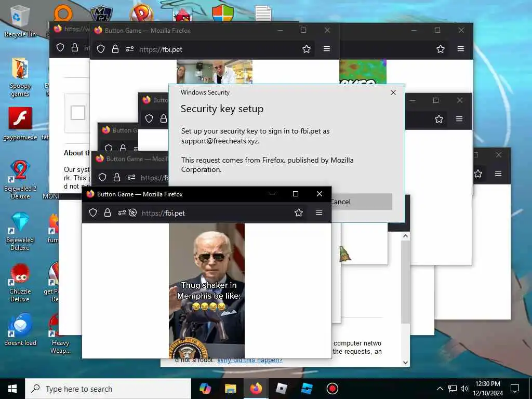This screenshot has width=532, height=399.
Task: Open hamburger menu in the rearmost https window
Action: 461,48
